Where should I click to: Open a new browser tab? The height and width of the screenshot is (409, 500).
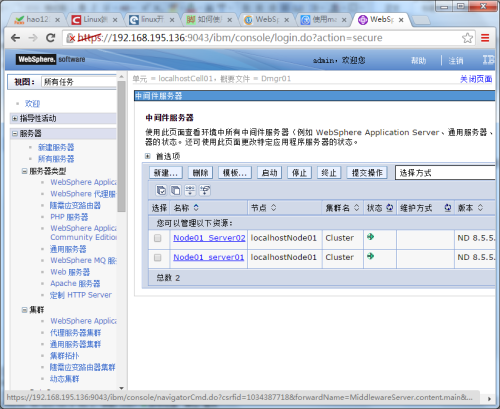point(421,20)
